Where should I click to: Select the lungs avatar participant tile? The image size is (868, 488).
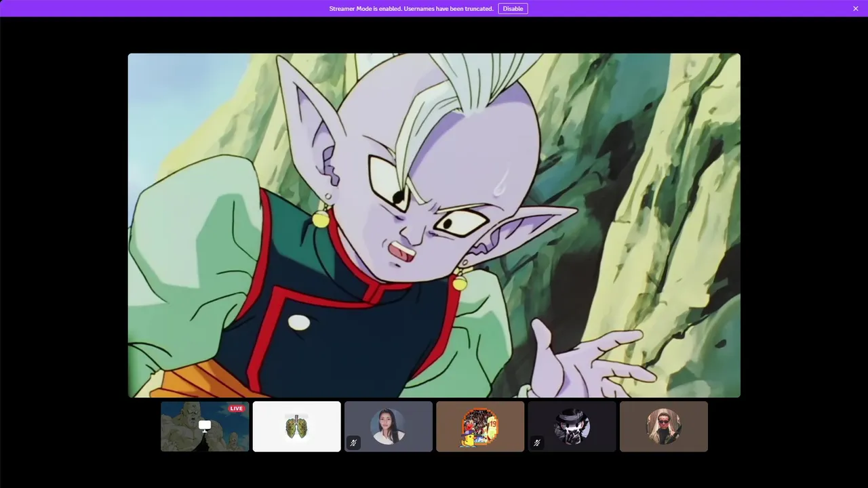(x=297, y=426)
